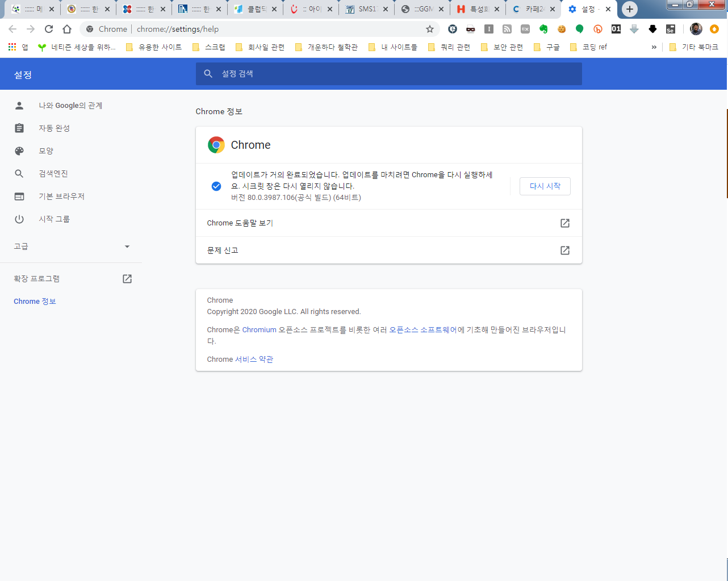Click the external-link icon beside 확장 프로그램
Viewport: 728px width, 581px height.
click(x=127, y=279)
